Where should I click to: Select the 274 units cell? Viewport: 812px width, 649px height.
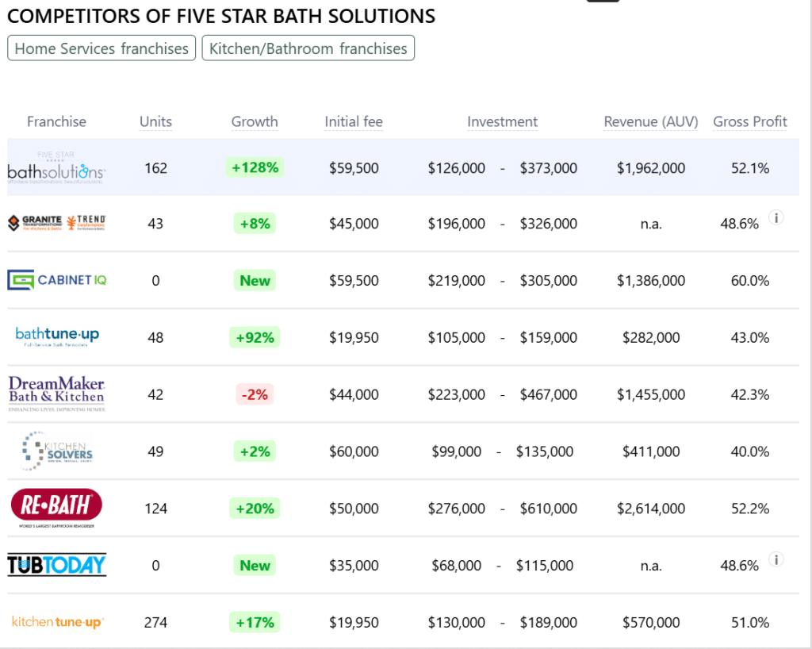156,622
